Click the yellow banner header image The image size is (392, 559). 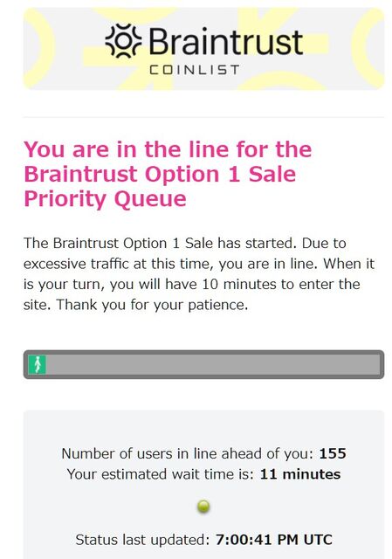pyautogui.click(x=203, y=49)
